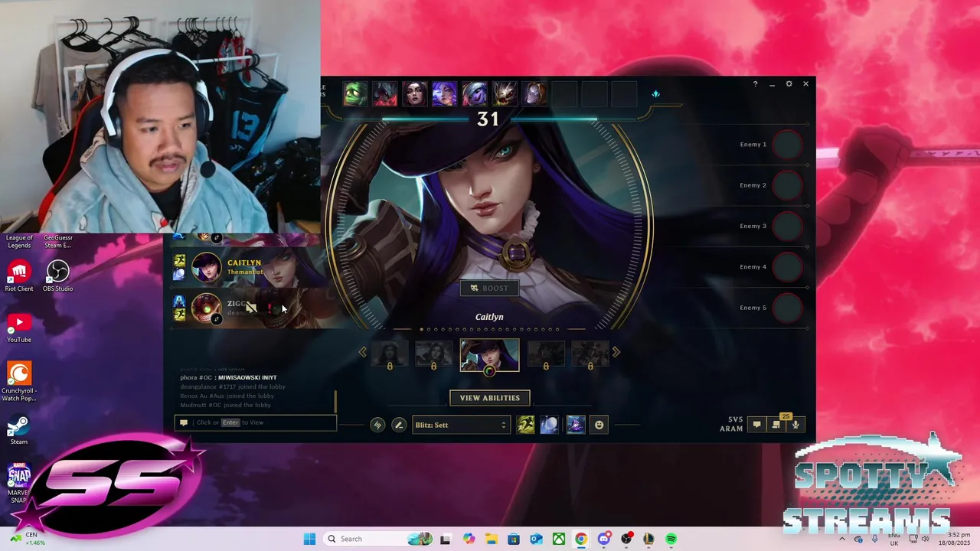Image resolution: width=980 pixels, height=551 pixels.
Task: Open the emote selection smiley icon
Action: point(599,425)
